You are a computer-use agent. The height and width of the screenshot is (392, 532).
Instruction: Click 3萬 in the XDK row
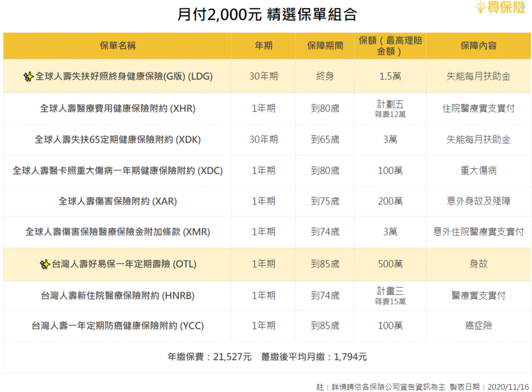[x=390, y=139]
